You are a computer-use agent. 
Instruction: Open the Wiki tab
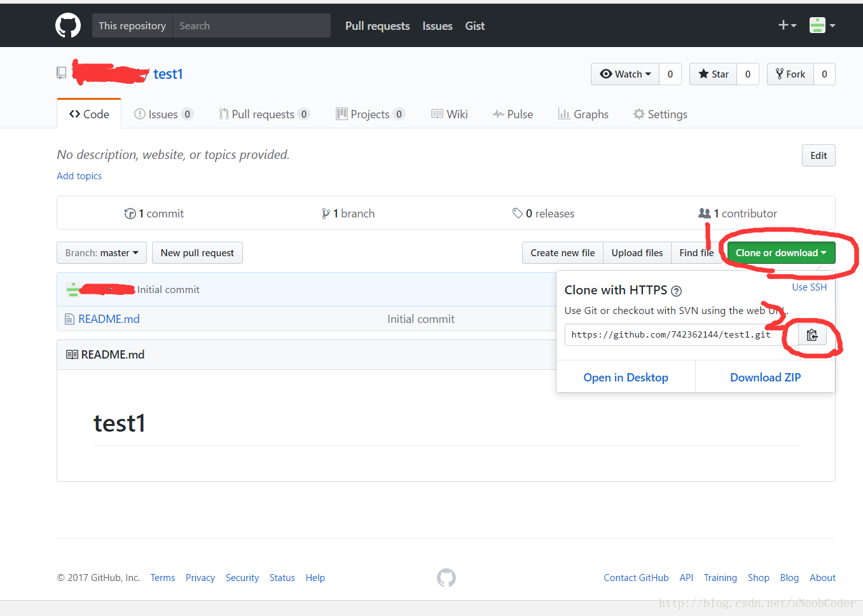450,114
